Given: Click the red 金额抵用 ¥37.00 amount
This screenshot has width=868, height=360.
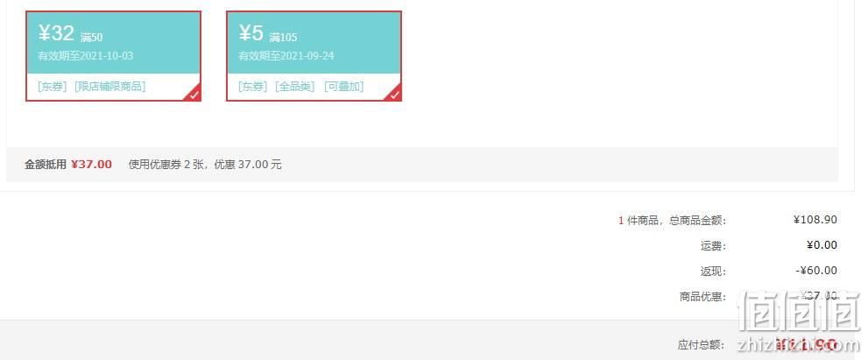Looking at the screenshot, I should pos(91,165).
